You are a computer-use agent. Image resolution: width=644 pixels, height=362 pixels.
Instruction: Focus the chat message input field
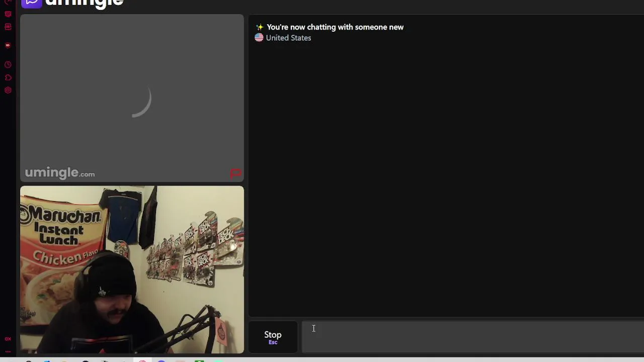click(x=472, y=337)
